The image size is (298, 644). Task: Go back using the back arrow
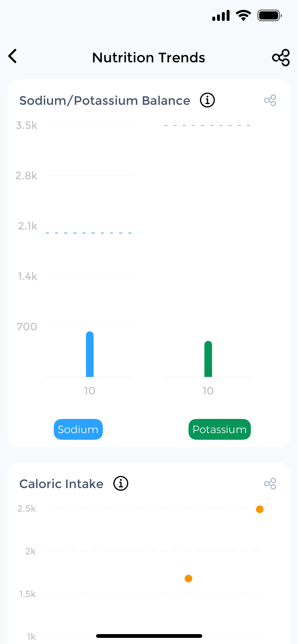[13, 56]
